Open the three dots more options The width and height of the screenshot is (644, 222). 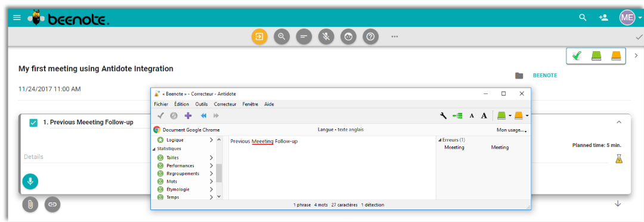coord(395,36)
